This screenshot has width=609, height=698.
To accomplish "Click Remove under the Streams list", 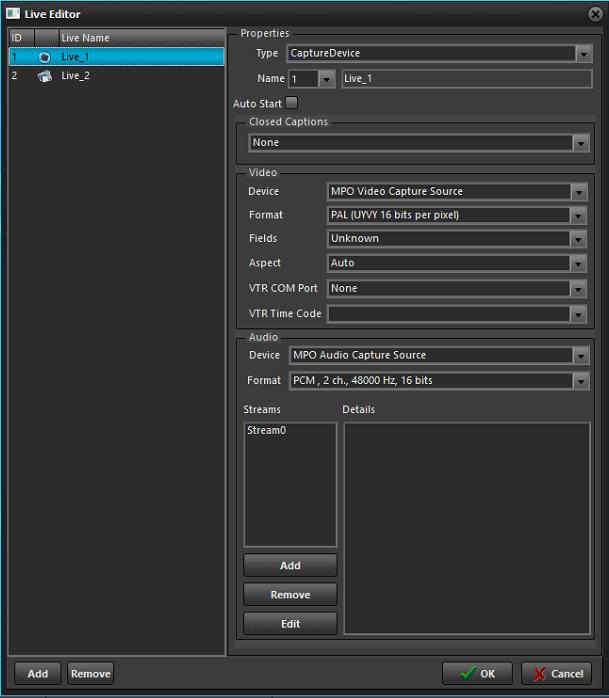I will click(290, 595).
